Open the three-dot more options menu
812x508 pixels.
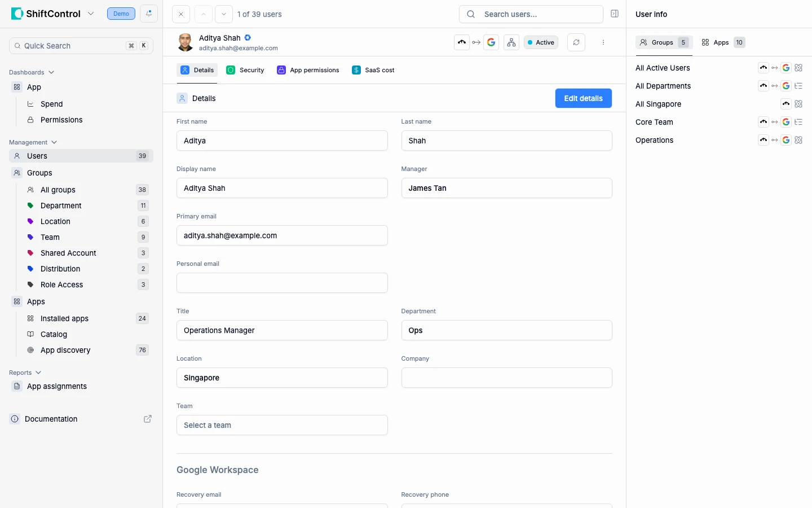point(603,42)
